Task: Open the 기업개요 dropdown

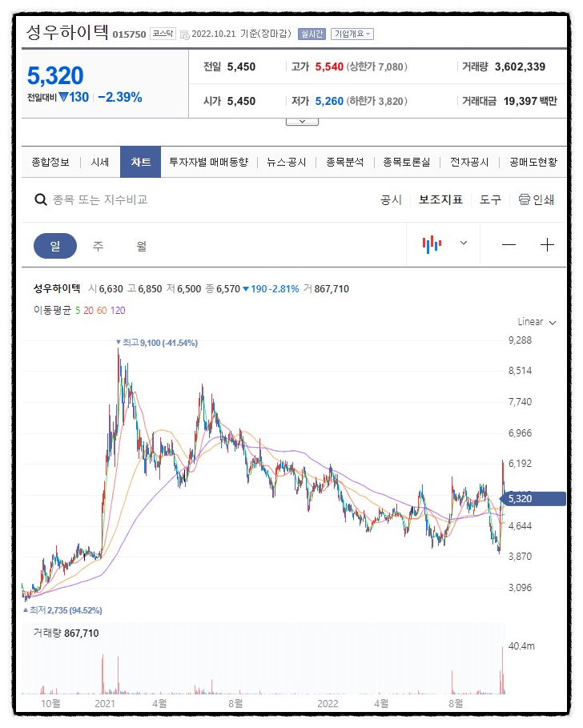Action: coord(352,34)
